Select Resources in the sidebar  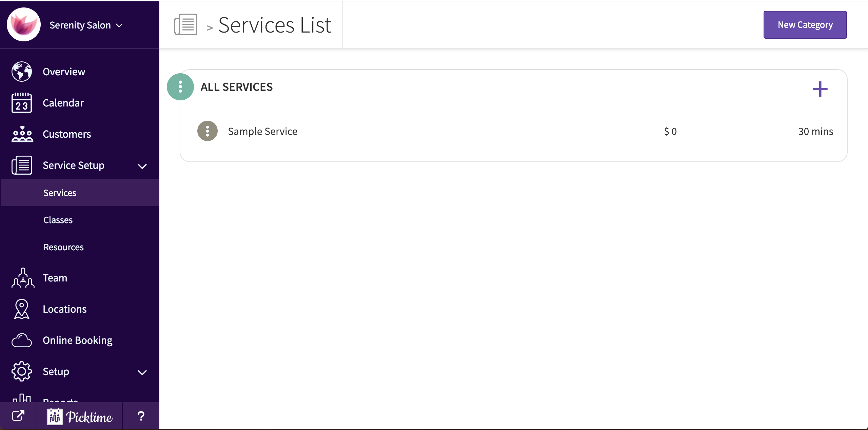click(x=63, y=247)
